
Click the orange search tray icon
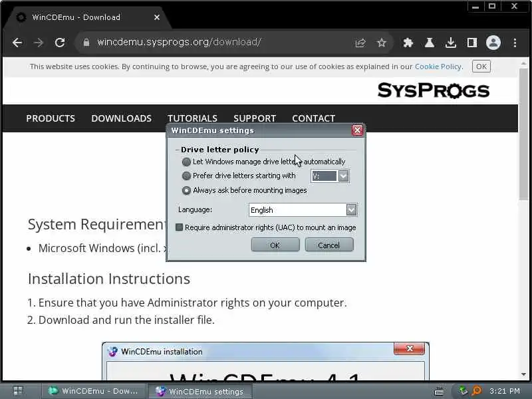(x=477, y=391)
